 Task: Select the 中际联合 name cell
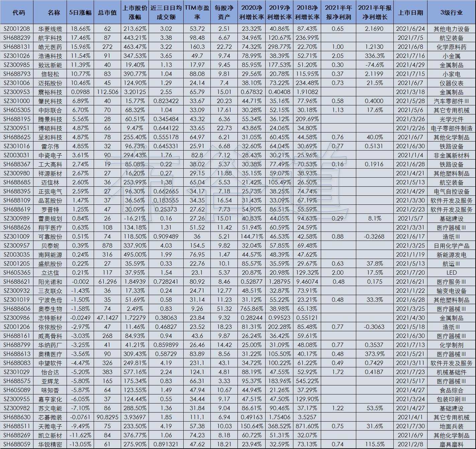(50, 110)
